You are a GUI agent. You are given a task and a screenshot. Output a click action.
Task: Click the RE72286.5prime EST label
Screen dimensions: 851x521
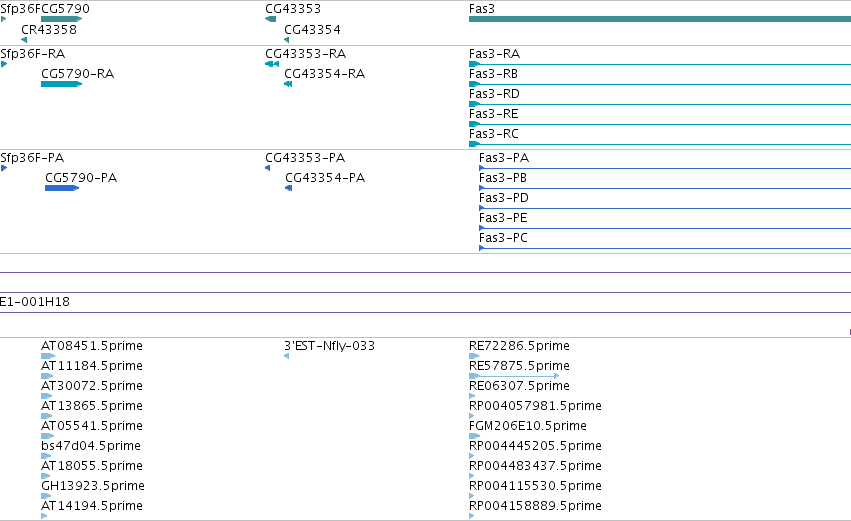coord(519,346)
